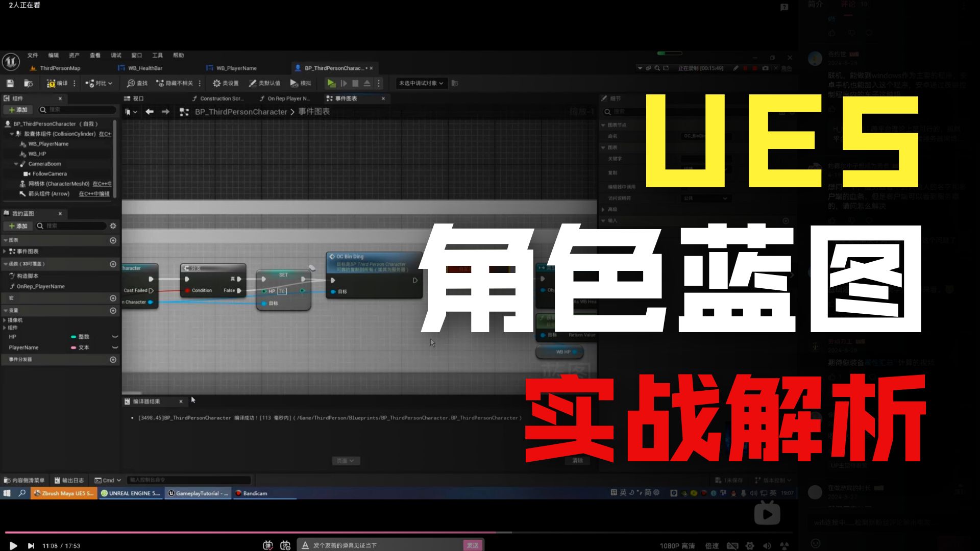Select OnRep_PlayerName function
This screenshot has height=551, width=980.
tap(40, 286)
